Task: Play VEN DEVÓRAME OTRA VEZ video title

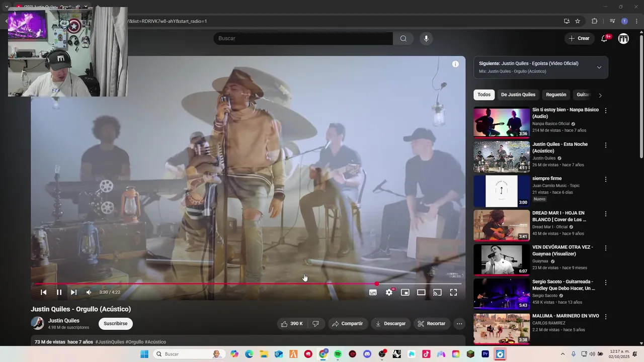Action: click(562, 250)
